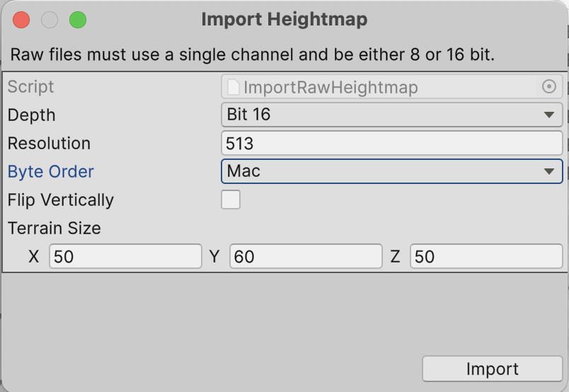Close the Import Heightmap window
Screen dimensions: 569x392
21,20
